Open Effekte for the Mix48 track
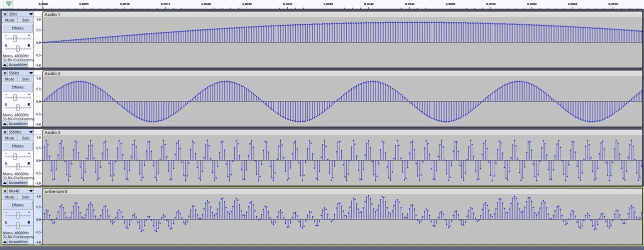This screenshot has height=250, width=644. [x=18, y=205]
